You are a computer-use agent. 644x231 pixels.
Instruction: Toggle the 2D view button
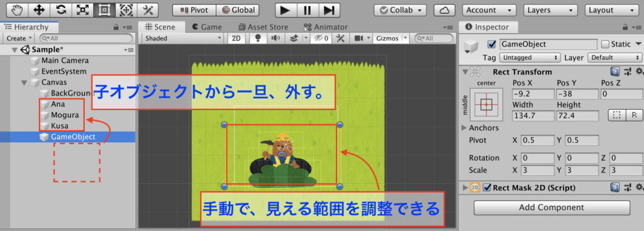coord(236,38)
